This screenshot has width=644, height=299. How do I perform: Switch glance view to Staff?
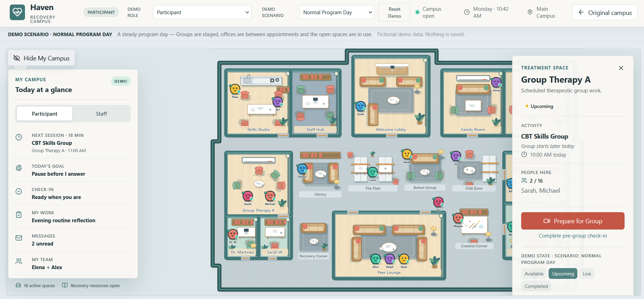[101, 114]
